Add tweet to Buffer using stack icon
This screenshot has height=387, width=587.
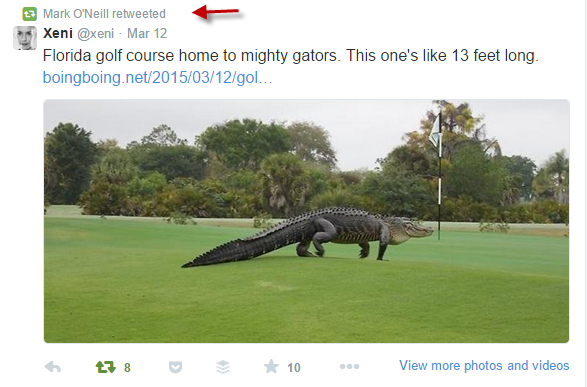(223, 367)
